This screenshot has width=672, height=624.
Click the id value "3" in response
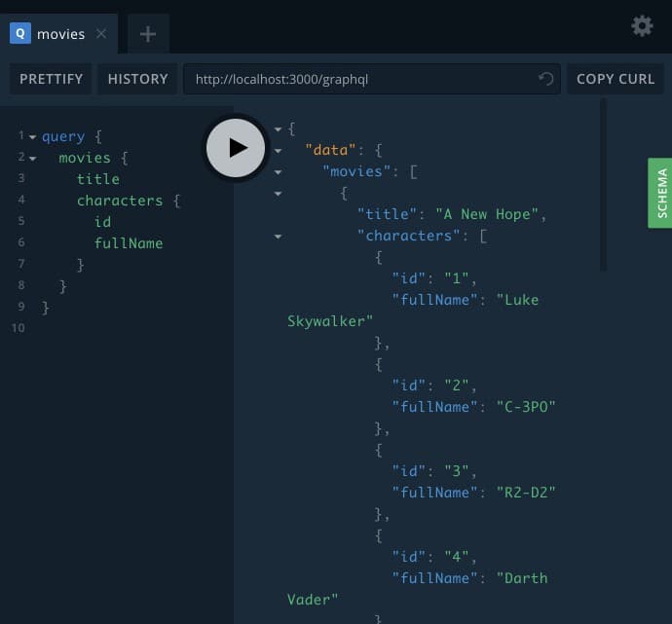(x=457, y=471)
